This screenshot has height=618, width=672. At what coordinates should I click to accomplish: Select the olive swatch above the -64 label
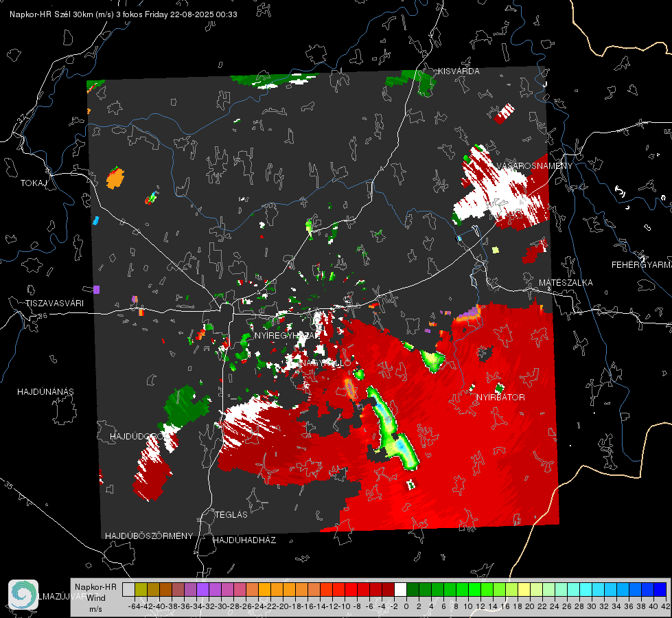coord(141,590)
